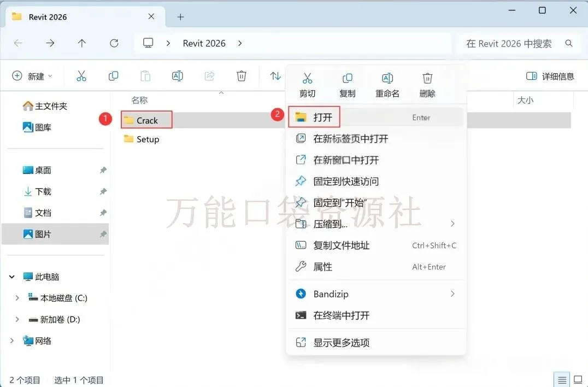The image size is (588, 387).
Task: Open 主文件夹 in the sidebar
Action: (45, 106)
